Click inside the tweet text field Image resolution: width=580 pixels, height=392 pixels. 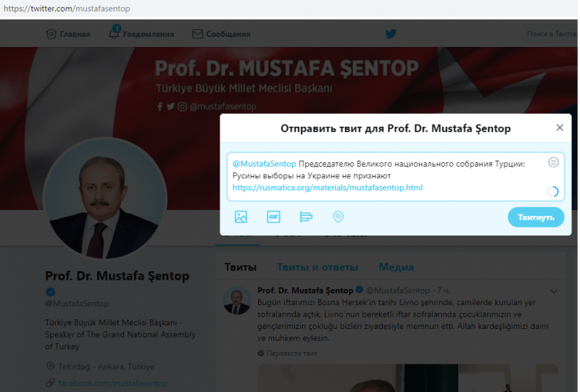pos(395,176)
